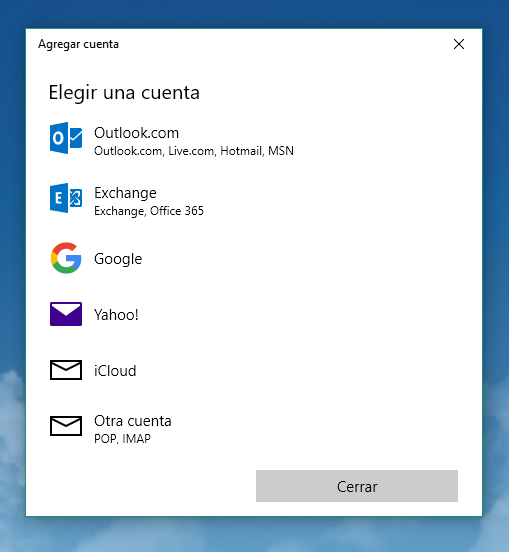Click the 'Outlook.com, Live.com, Hotmail, MSN' subtitle
This screenshot has width=509, height=552.
tap(194, 151)
